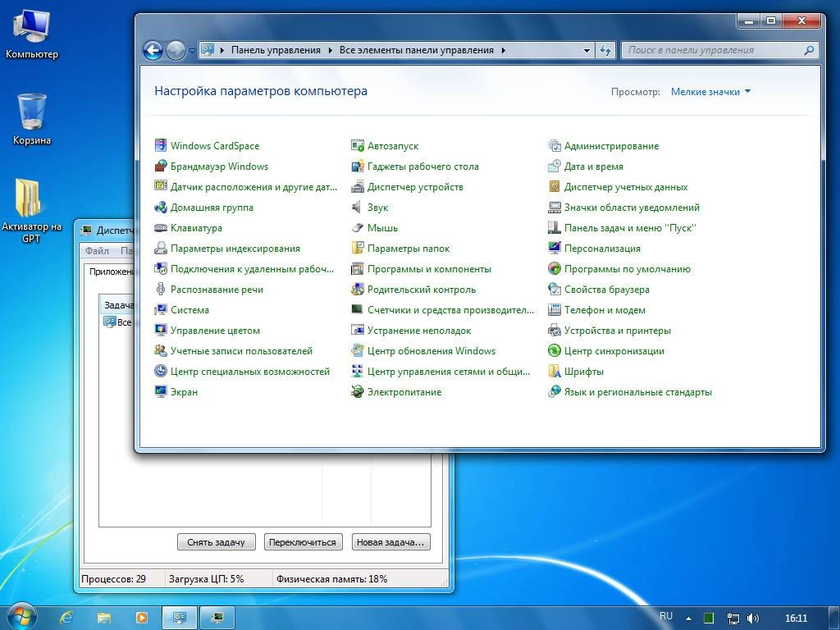840x630 pixels.
Task: Refresh the Control Panel address bar
Action: click(x=605, y=50)
